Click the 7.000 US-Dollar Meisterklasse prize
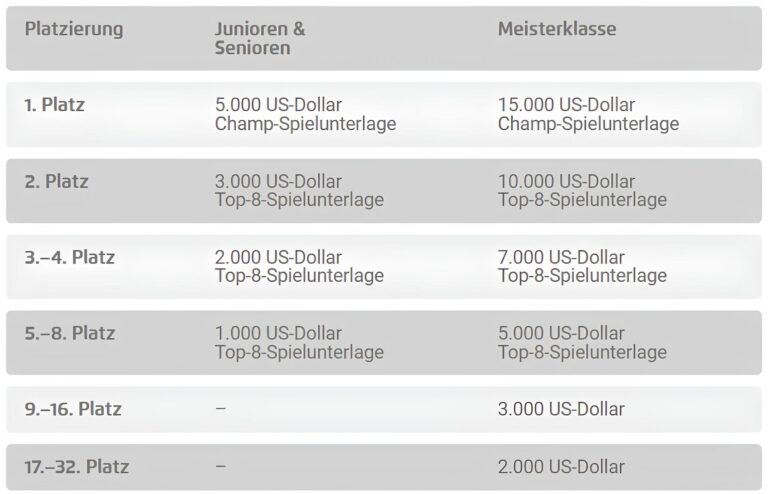The image size is (768, 494). tap(561, 258)
